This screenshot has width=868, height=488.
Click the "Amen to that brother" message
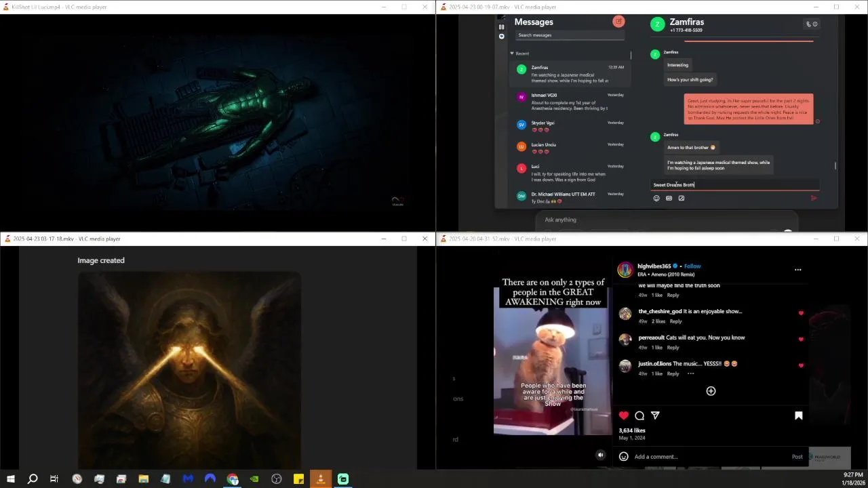[x=691, y=147]
